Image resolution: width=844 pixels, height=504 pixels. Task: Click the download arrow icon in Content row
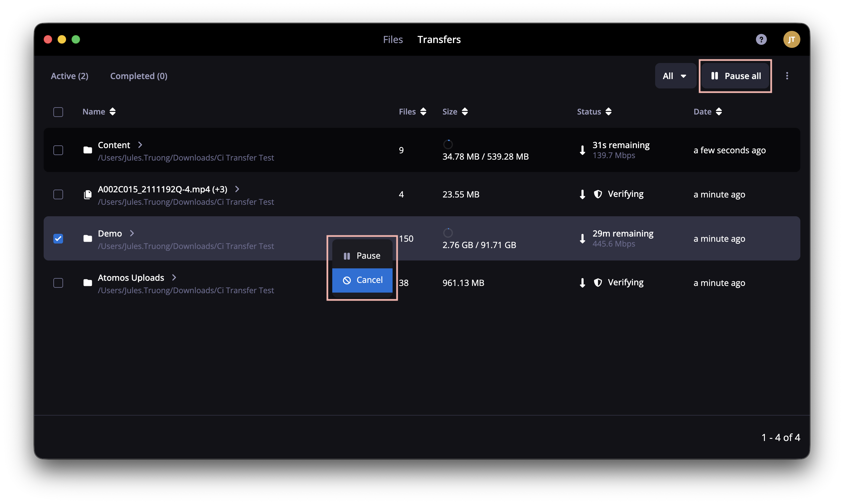coord(582,150)
